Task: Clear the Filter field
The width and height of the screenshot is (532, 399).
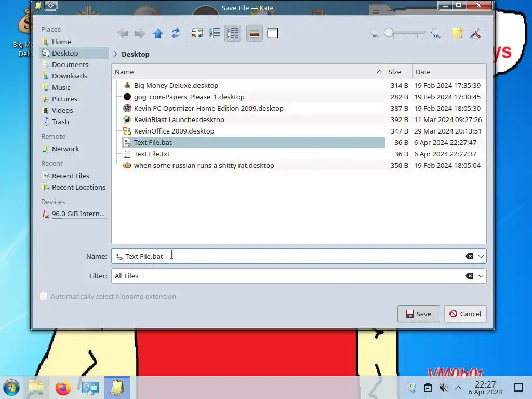Action: tap(469, 276)
